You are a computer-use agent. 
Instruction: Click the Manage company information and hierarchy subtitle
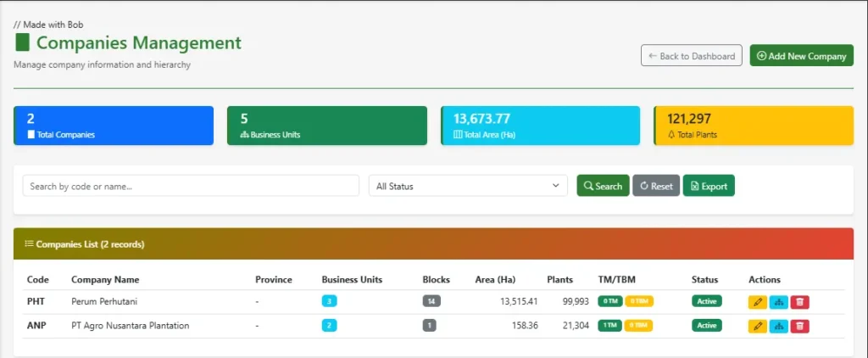pyautogui.click(x=102, y=64)
